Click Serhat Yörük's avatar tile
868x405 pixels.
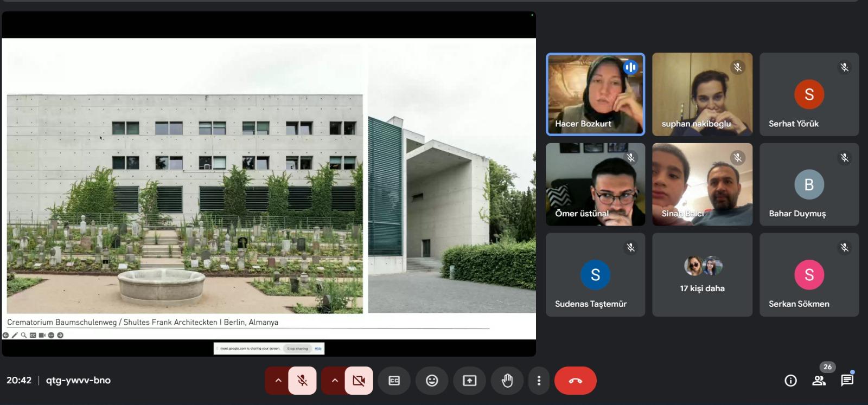pos(809,94)
